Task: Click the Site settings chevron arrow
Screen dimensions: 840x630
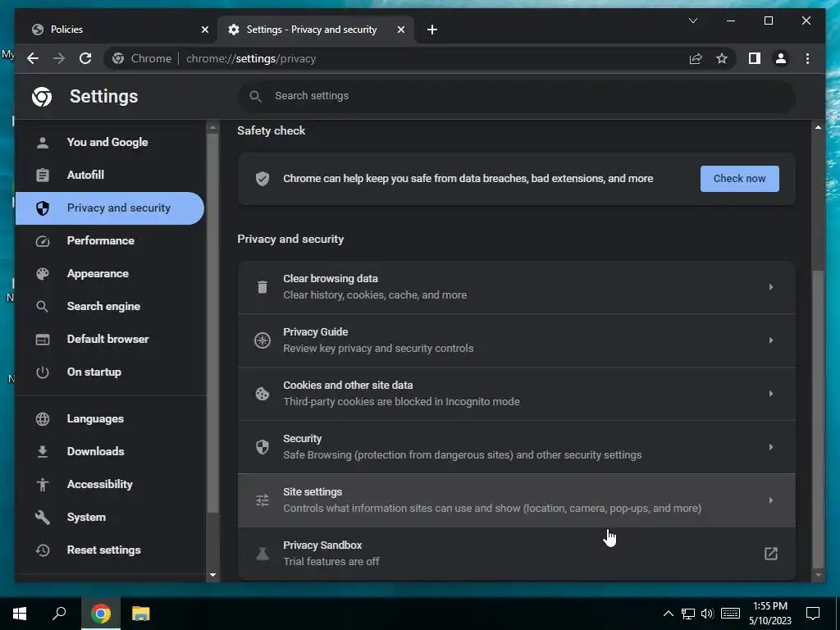Action: (x=771, y=500)
